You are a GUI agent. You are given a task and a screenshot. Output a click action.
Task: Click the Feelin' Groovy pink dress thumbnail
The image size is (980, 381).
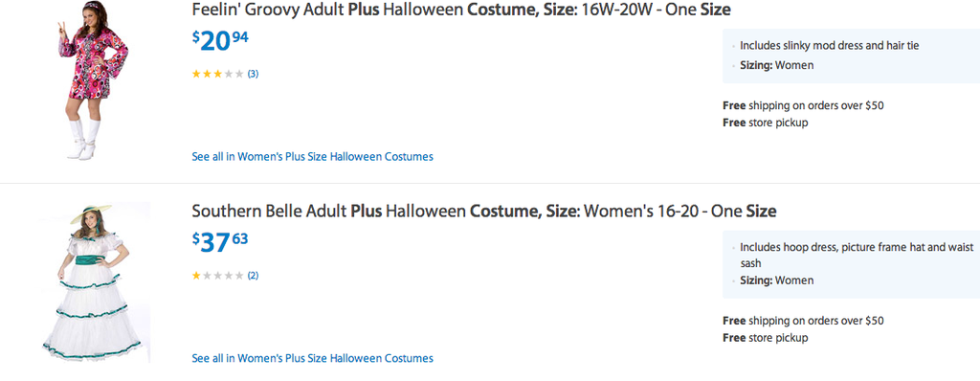click(95, 80)
